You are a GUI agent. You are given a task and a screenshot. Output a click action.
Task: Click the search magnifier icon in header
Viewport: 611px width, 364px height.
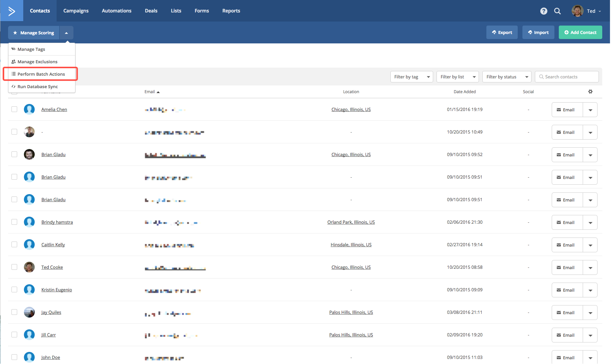[x=557, y=11]
